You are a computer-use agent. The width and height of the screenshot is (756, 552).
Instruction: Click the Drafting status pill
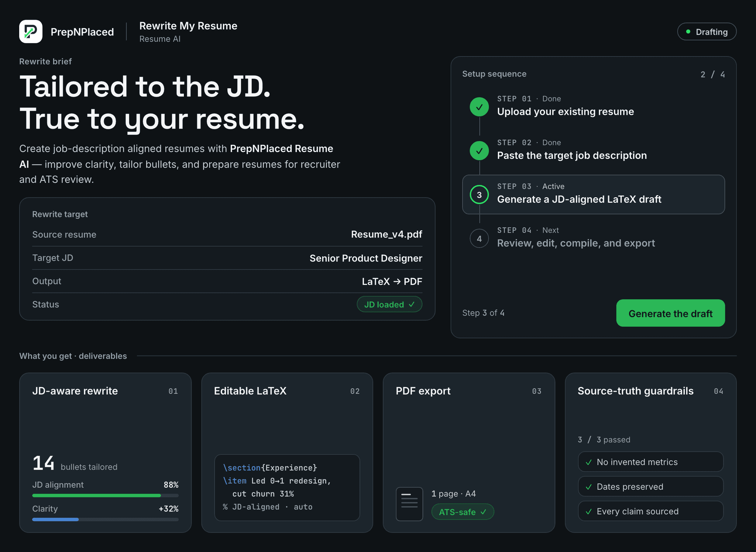(707, 32)
